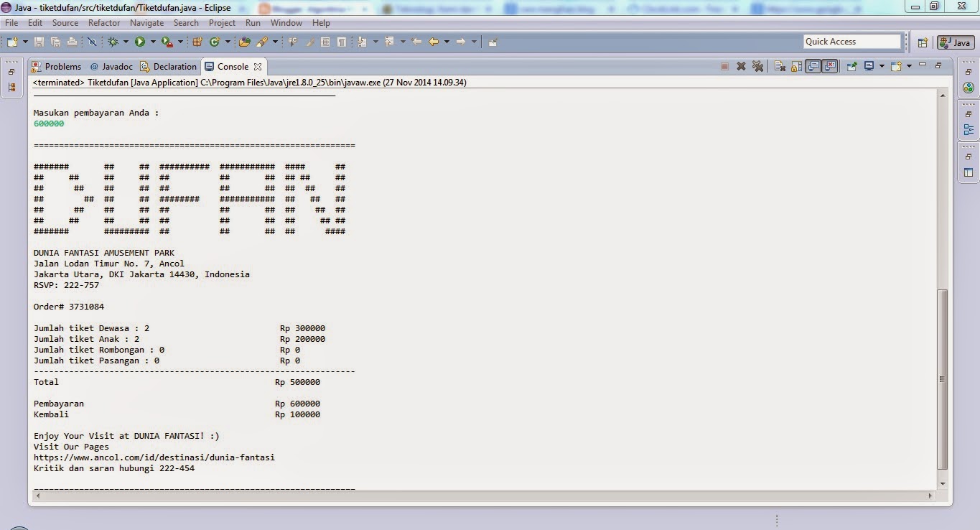This screenshot has height=530, width=980.
Task: Open Package Explorer from left trim
Action: pos(11,88)
